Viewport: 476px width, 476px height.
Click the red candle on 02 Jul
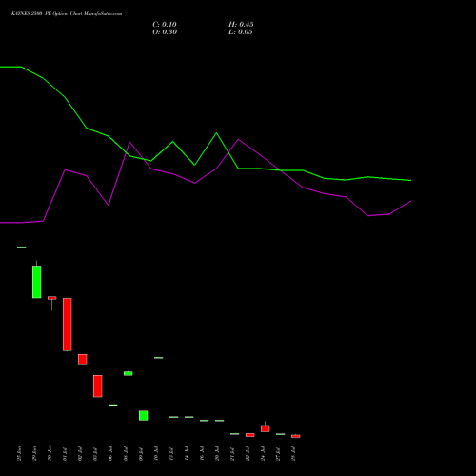click(x=83, y=359)
